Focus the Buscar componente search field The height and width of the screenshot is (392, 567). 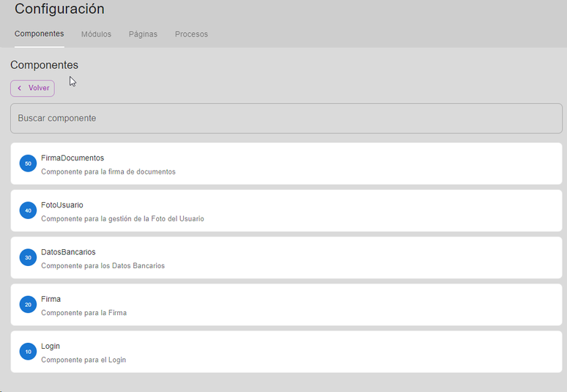(286, 118)
